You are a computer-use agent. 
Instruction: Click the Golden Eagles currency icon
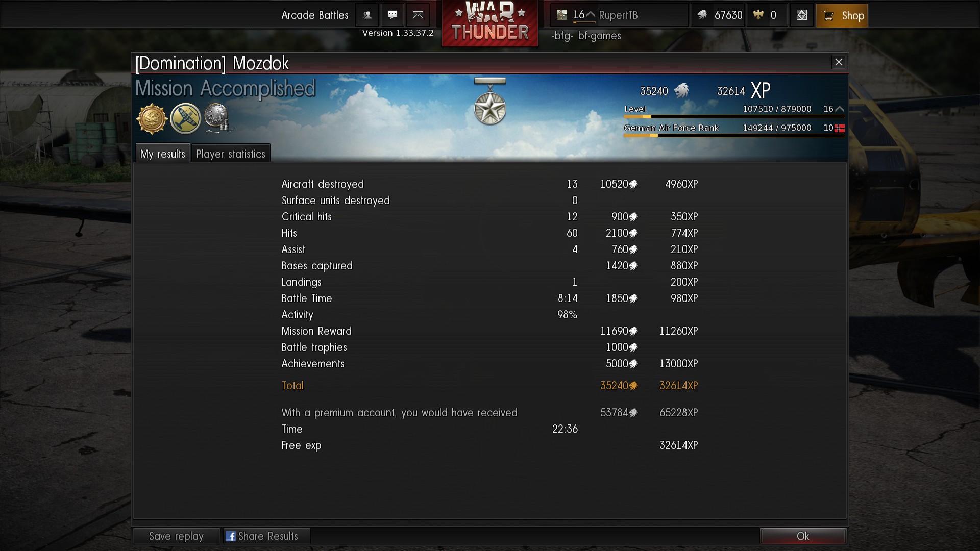pos(758,15)
